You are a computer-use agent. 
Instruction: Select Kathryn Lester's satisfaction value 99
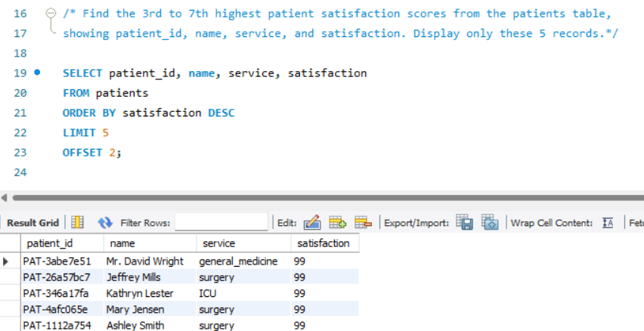tap(325, 293)
